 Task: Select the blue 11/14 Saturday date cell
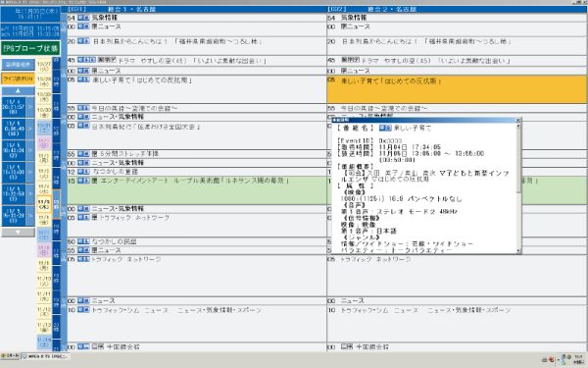pyautogui.click(x=44, y=342)
